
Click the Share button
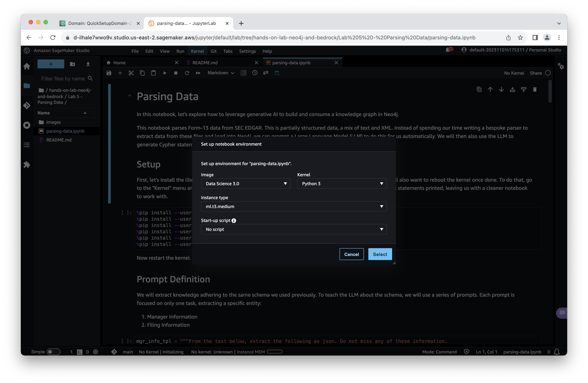coord(536,73)
